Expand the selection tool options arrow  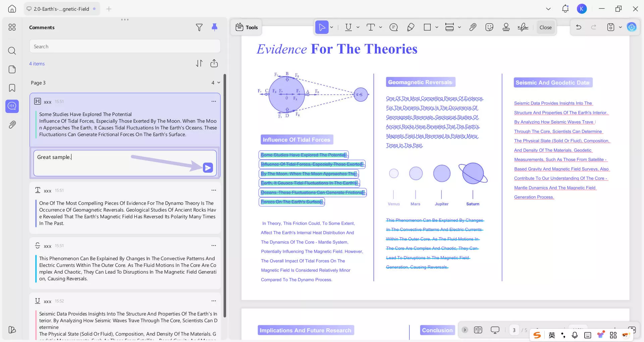click(332, 27)
